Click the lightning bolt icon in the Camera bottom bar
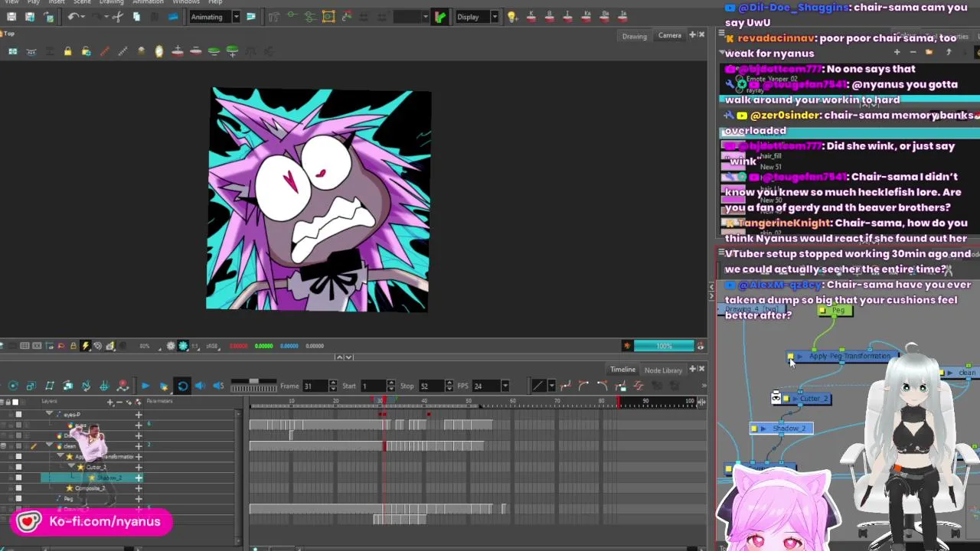980x551 pixels. [85, 346]
